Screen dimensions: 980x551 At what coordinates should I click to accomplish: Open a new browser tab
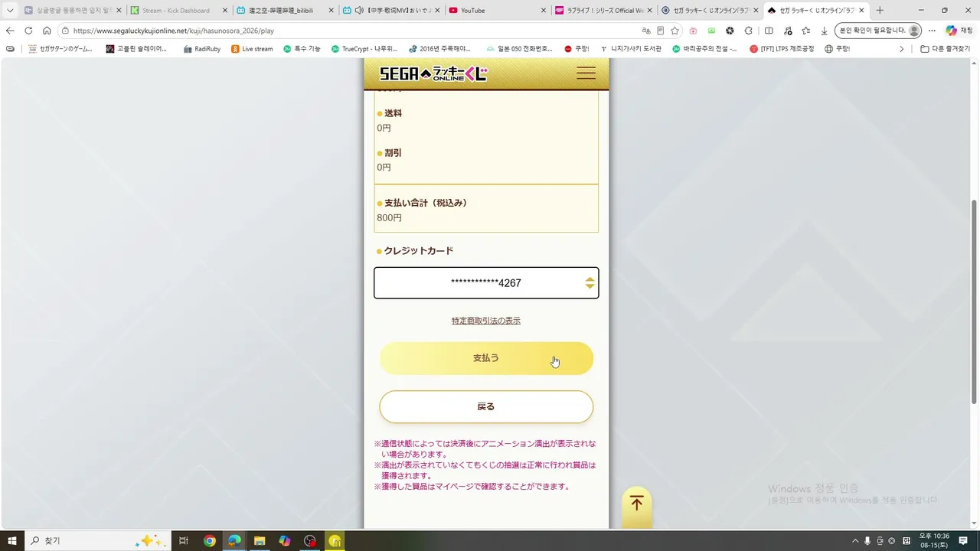(880, 11)
